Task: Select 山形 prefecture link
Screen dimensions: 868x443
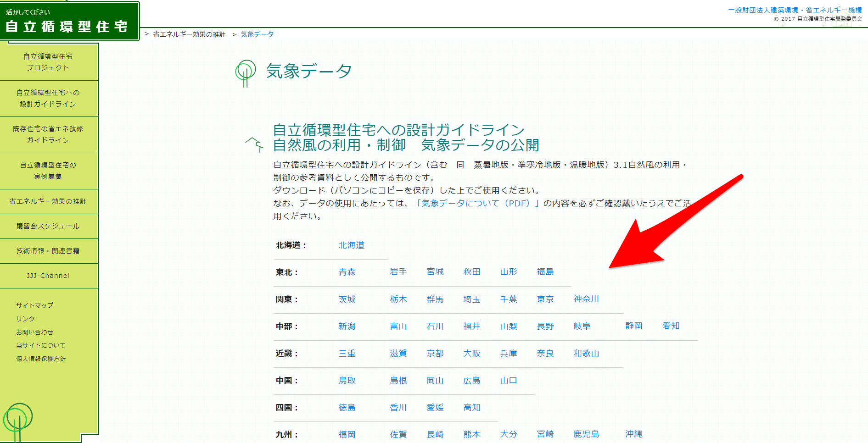Action: click(509, 272)
